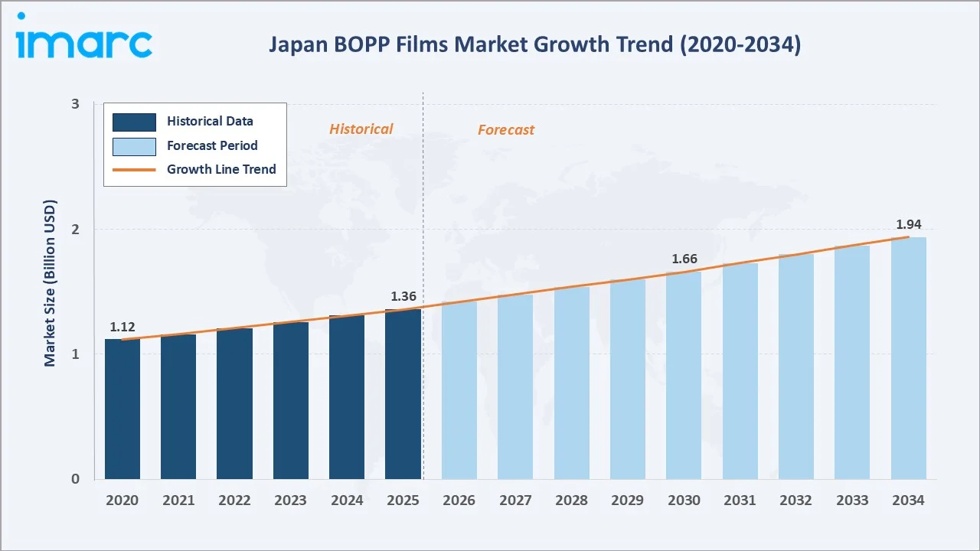Click the 1.12 data label
This screenshot has height=551, width=980.
click(x=122, y=328)
